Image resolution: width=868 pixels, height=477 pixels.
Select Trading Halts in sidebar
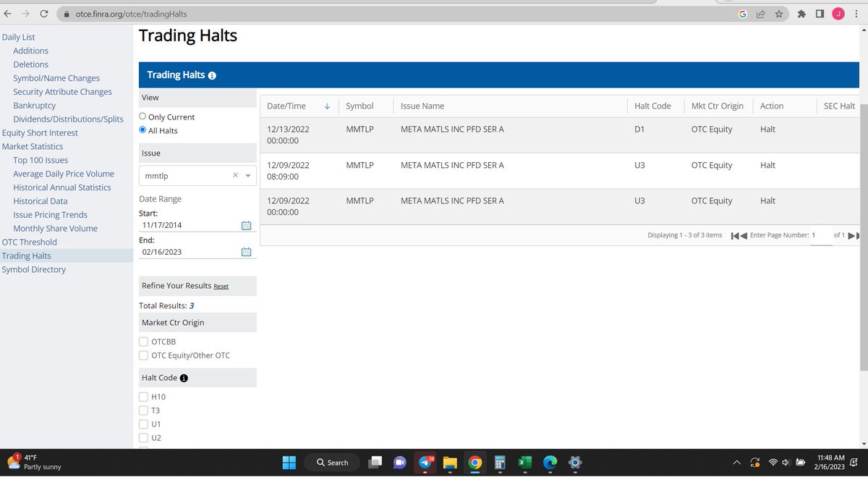pyautogui.click(x=27, y=256)
